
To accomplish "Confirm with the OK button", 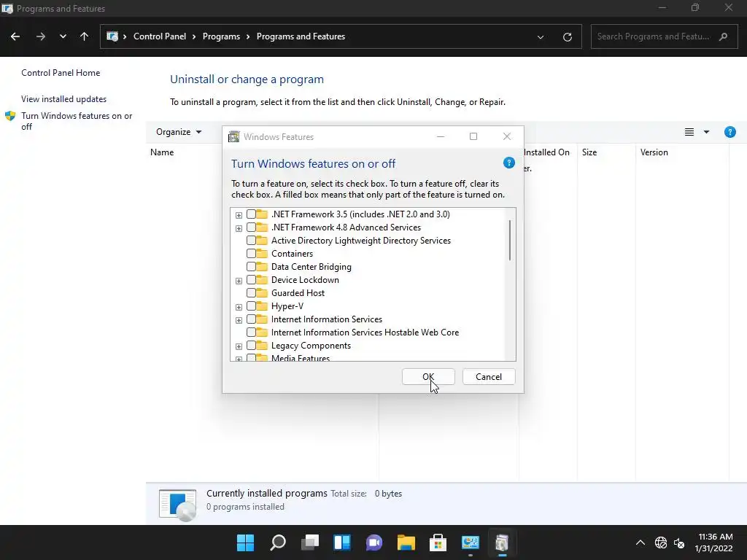I will point(428,377).
